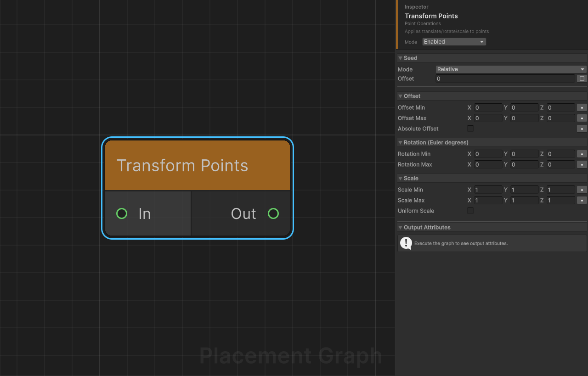Click the Offset Max Z field
The height and width of the screenshot is (376, 588).
coord(560,118)
